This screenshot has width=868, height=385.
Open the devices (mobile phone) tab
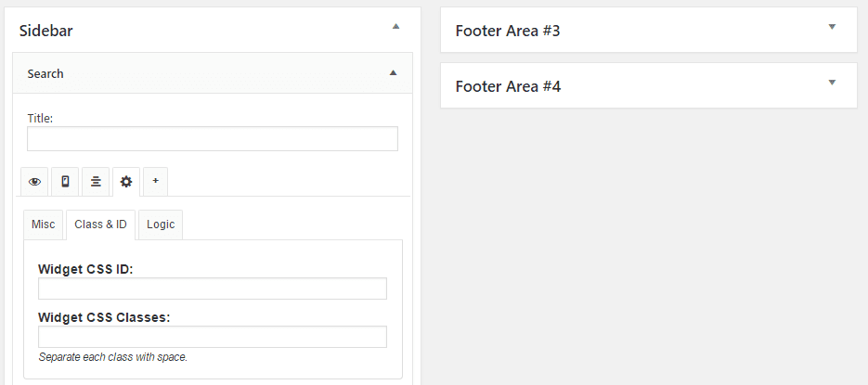click(x=65, y=182)
